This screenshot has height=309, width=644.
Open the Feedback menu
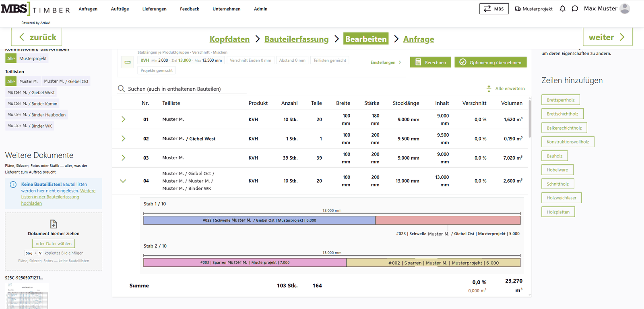point(190,9)
